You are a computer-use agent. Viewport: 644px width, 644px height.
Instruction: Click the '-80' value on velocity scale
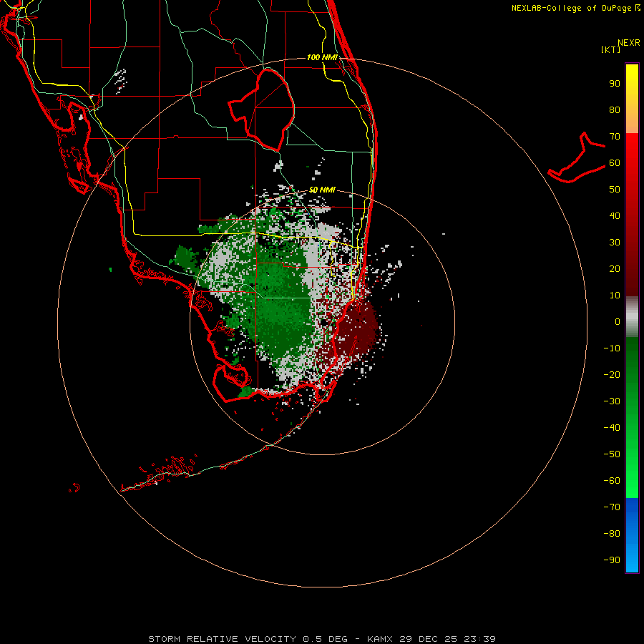pyautogui.click(x=612, y=534)
